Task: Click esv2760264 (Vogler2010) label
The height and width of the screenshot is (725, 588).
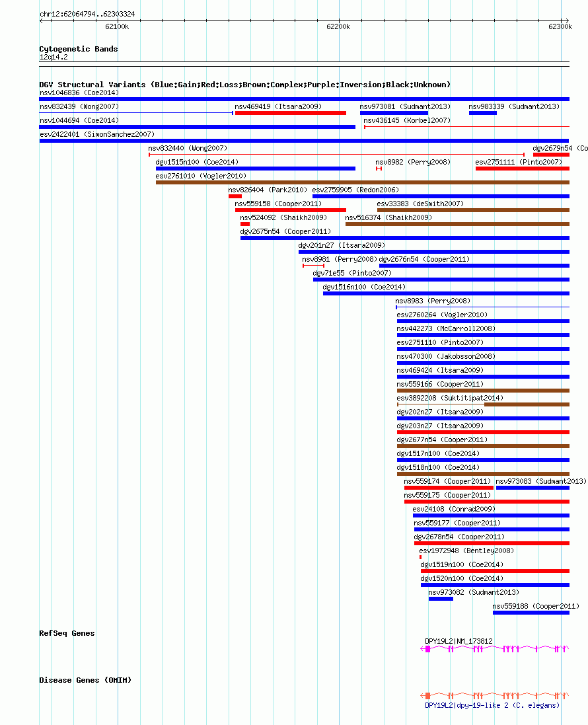Action: 442,315
